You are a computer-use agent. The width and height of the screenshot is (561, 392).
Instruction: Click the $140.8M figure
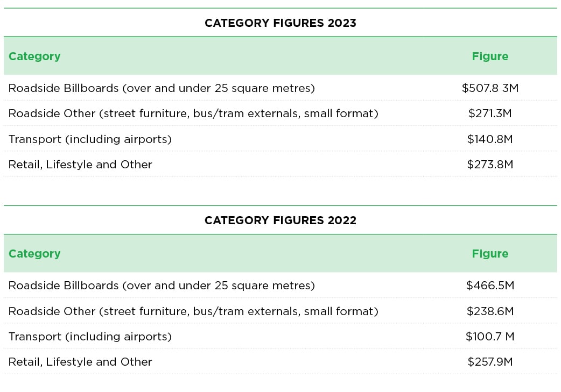(x=490, y=139)
